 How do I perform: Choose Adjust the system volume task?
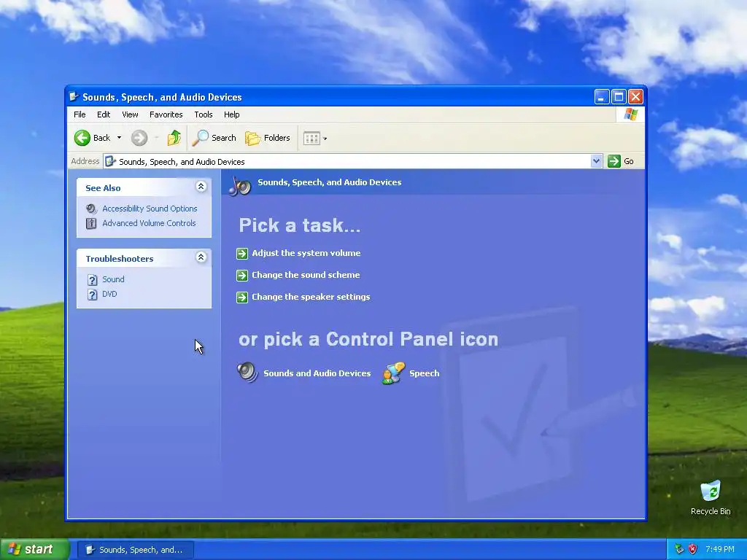306,253
